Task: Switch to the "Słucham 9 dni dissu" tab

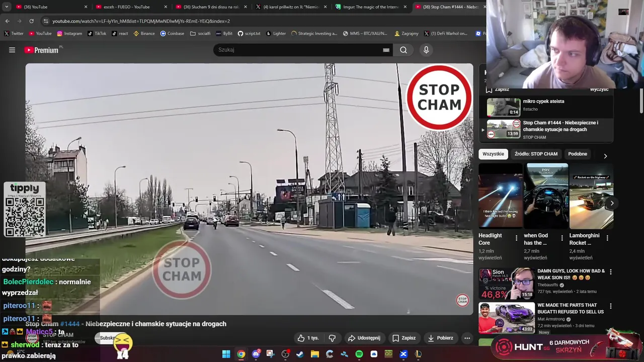Action: [209, 7]
